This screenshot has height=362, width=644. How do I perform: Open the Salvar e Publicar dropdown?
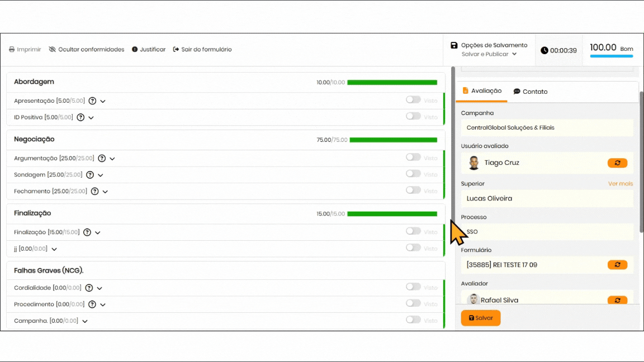(489, 54)
